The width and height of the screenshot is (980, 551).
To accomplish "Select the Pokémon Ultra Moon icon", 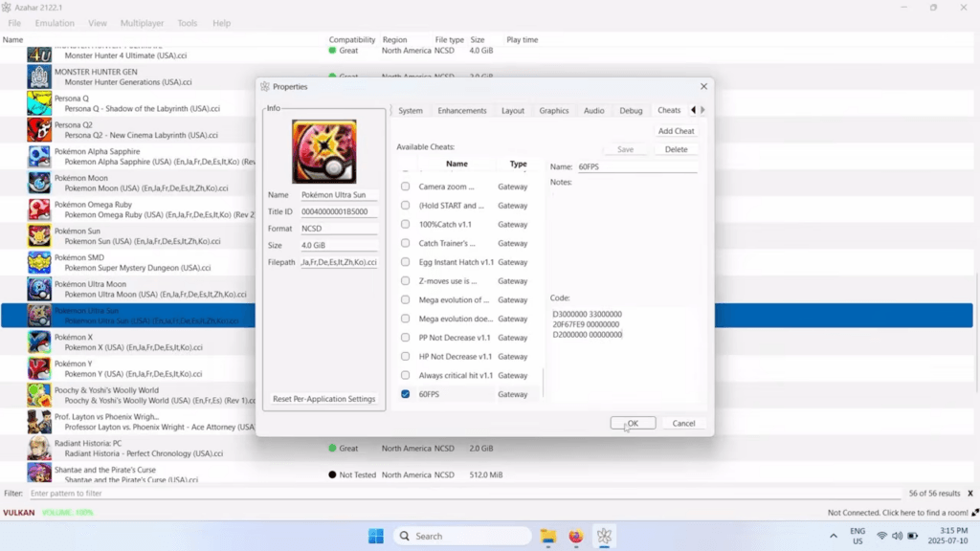I will click(38, 289).
